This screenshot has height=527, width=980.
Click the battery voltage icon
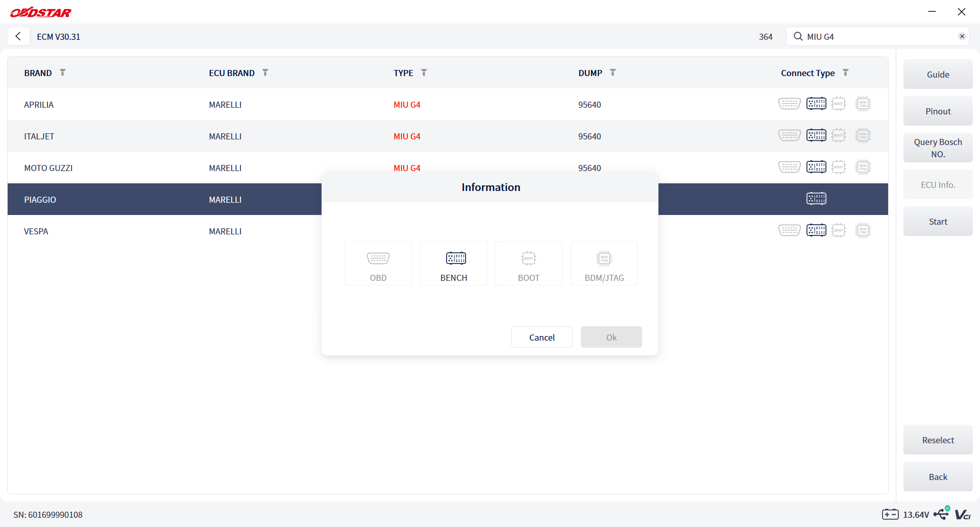coord(890,514)
